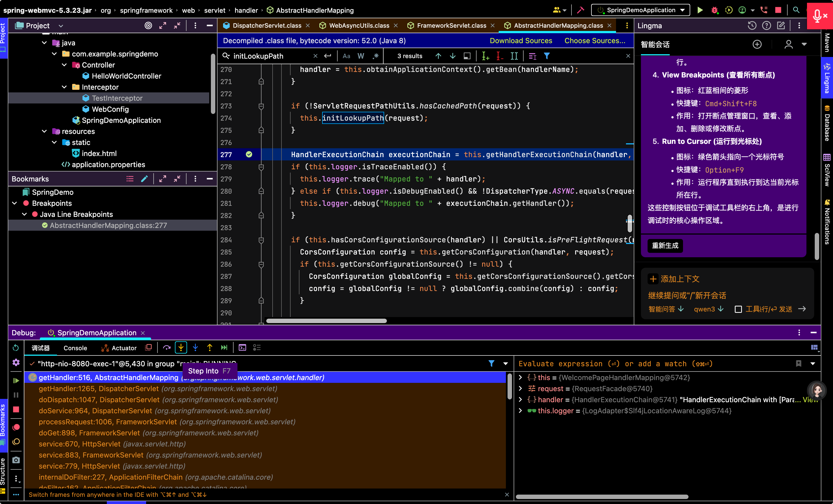Toggle Match Case option in search bar
This screenshot has width=833, height=504.
click(x=346, y=56)
